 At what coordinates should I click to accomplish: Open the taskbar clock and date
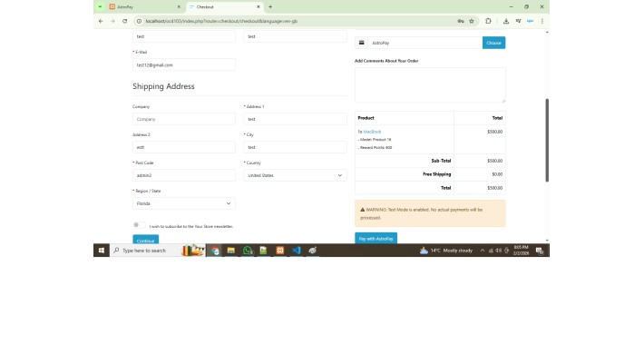tap(521, 251)
